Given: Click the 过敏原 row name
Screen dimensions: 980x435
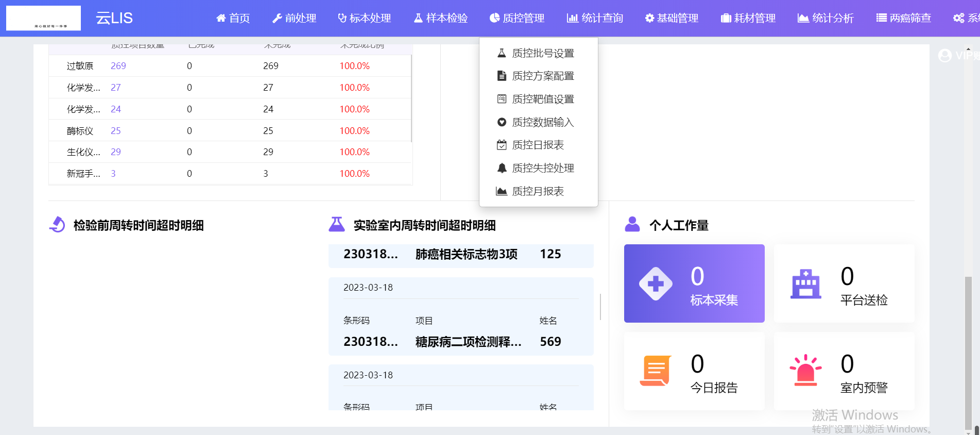Looking at the screenshot, I should (80, 66).
